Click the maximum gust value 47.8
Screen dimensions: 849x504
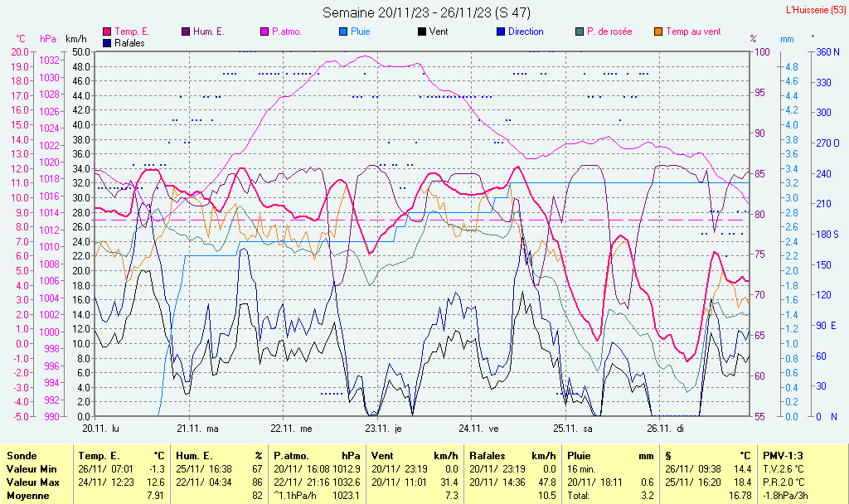click(x=547, y=482)
